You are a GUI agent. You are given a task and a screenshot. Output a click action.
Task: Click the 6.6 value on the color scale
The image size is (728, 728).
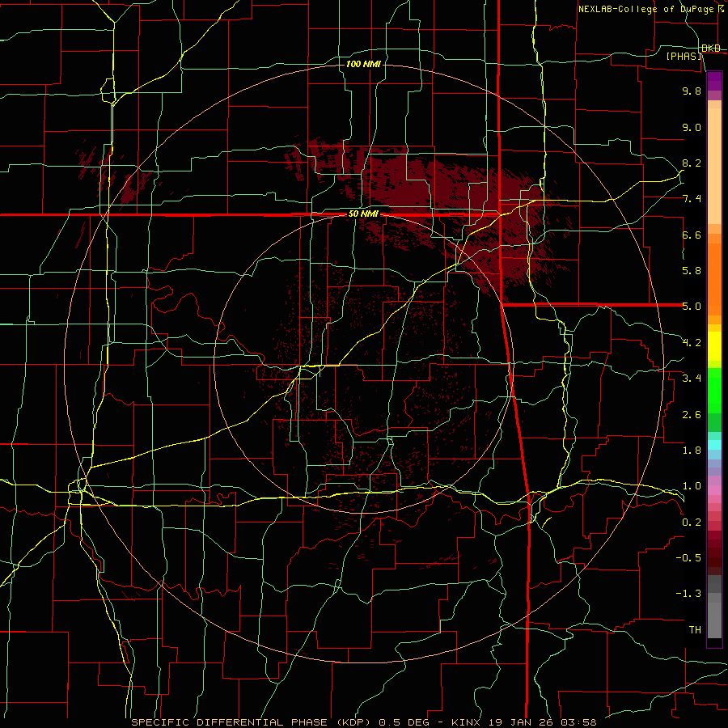click(692, 235)
